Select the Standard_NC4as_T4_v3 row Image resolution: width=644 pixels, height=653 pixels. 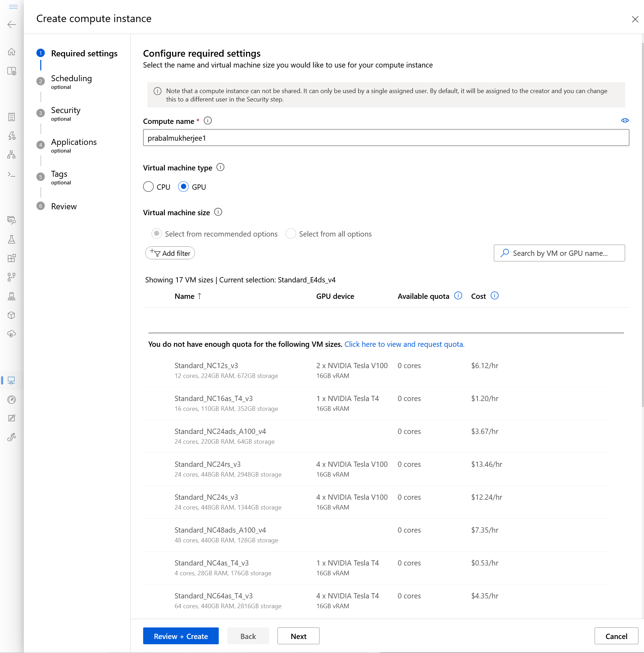(377, 568)
